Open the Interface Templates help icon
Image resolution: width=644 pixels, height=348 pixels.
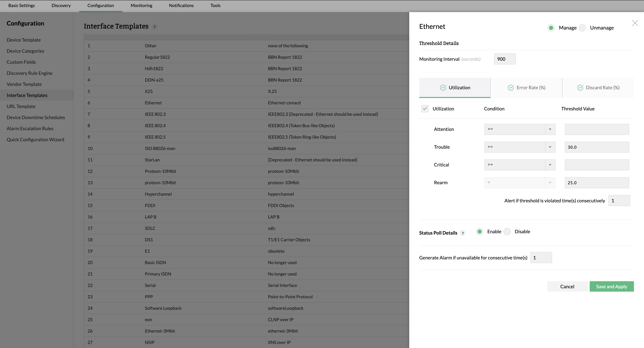155,27
